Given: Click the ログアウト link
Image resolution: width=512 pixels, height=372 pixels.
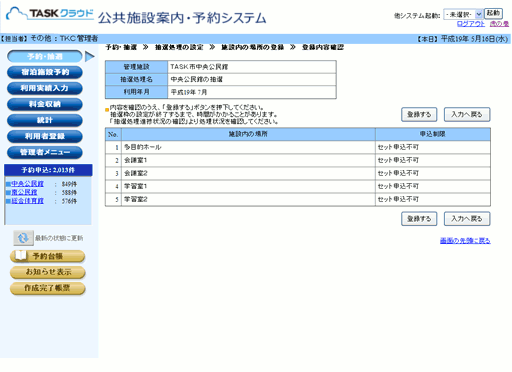Looking at the screenshot, I should [470, 24].
